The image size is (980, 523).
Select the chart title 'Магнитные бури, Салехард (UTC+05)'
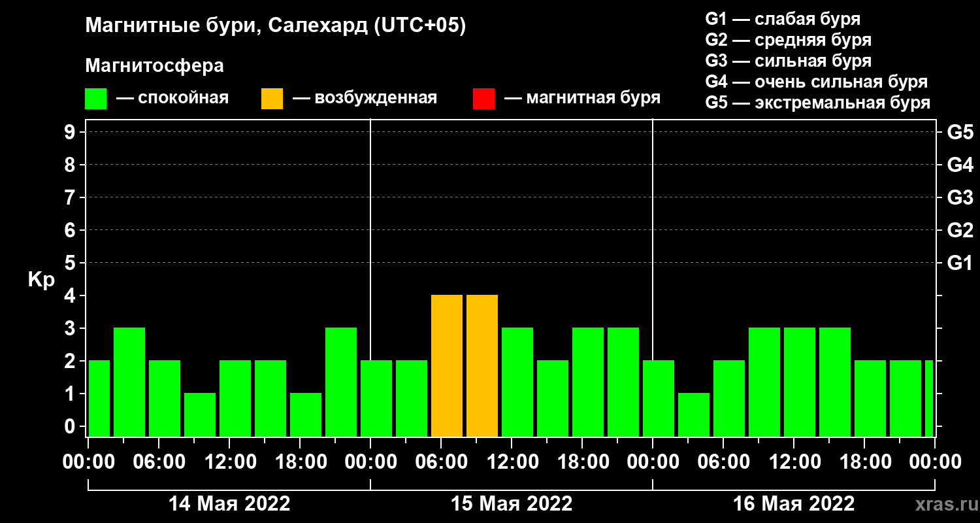click(276, 26)
